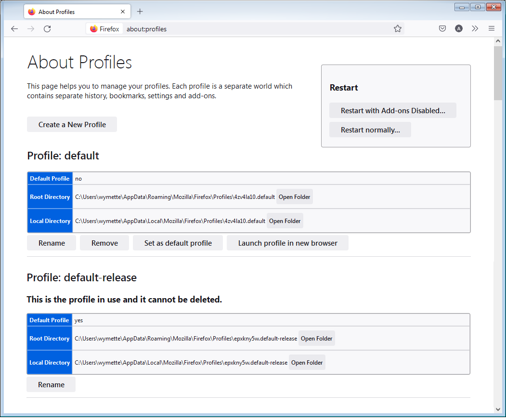Maximize the Firefox window
This screenshot has width=506, height=420.
[478, 7]
